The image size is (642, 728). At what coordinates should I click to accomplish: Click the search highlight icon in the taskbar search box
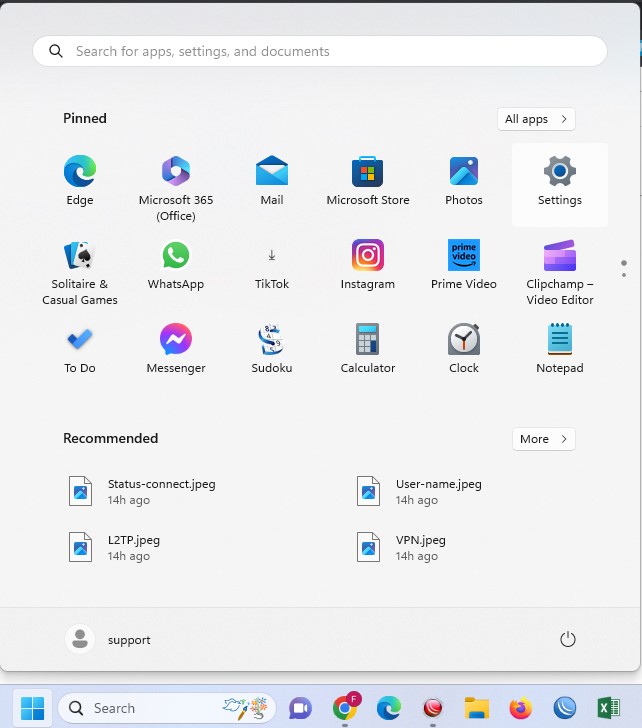pos(245,708)
